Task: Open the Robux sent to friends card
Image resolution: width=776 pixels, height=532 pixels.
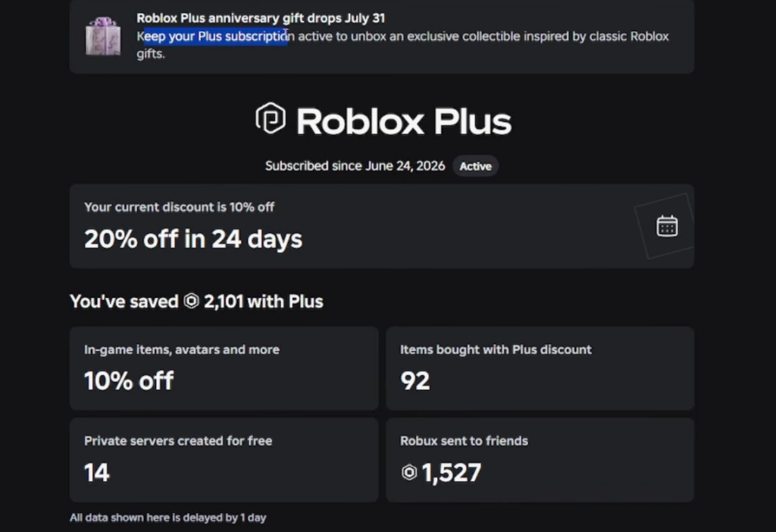Action: pos(540,460)
